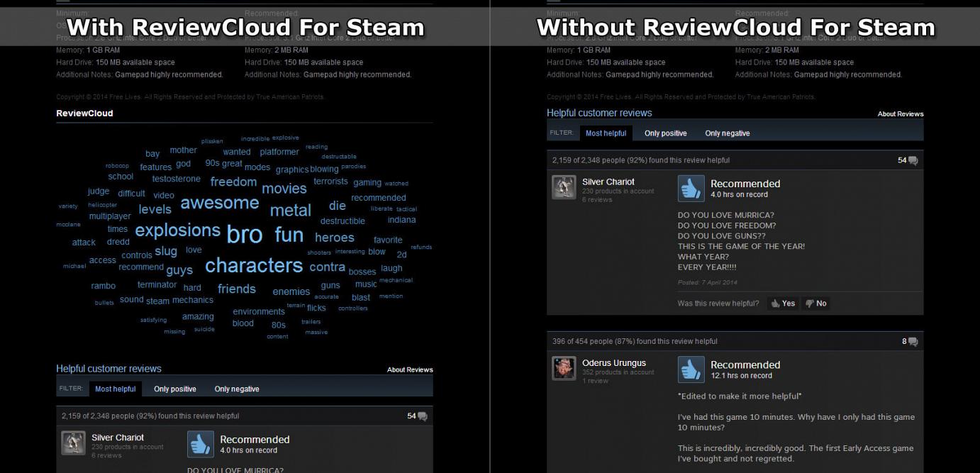Screen dimensions: 980x473
Task: Open Oderus Urungus's avatar picture
Action: tap(564, 369)
